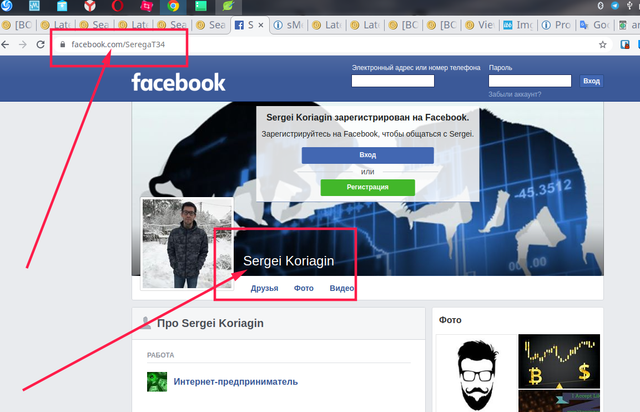Open the Забыли аккаунт? link
This screenshot has height=412, width=640.
pos(515,94)
